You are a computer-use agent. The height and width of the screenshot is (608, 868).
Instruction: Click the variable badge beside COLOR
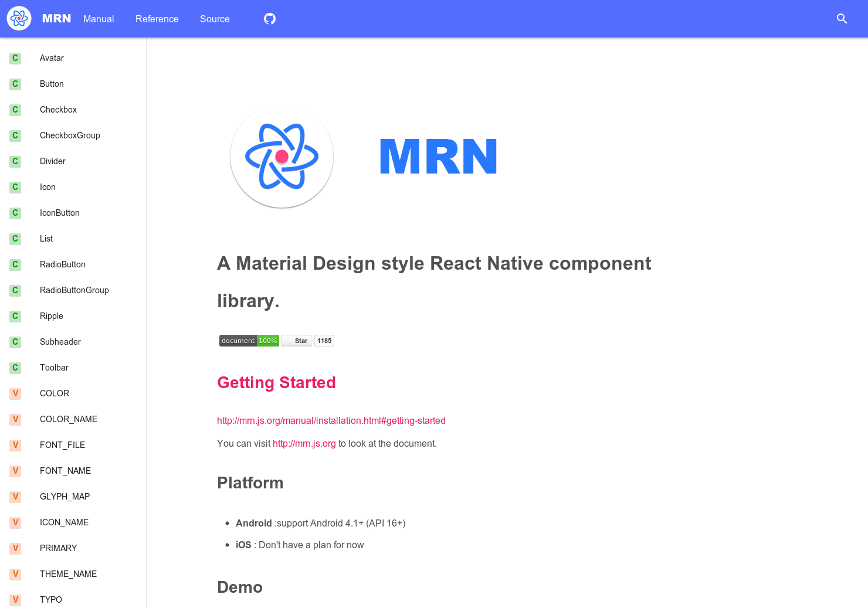(15, 393)
